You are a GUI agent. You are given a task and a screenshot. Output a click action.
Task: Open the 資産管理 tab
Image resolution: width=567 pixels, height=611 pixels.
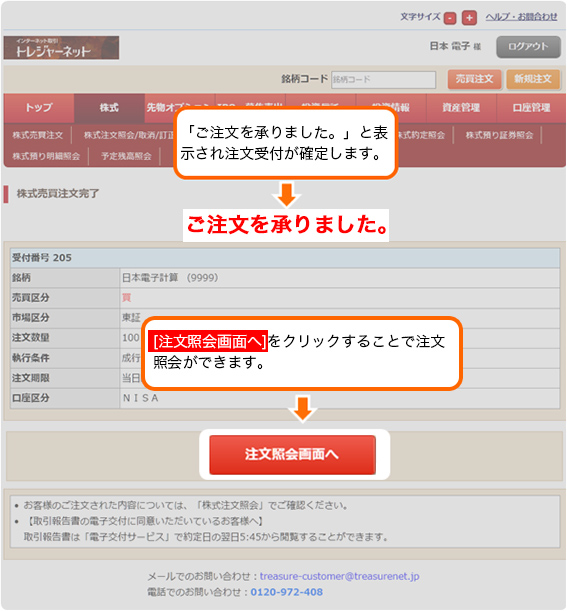461,108
